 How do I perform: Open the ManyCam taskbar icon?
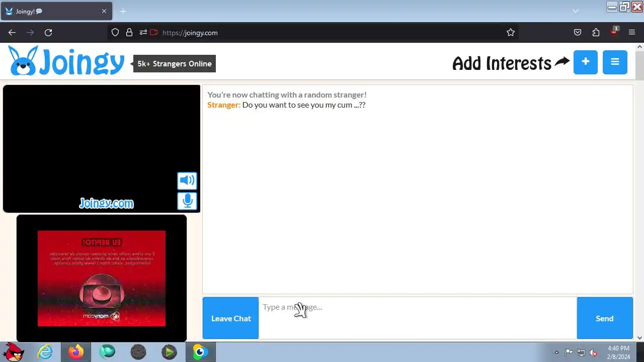[x=200, y=352]
